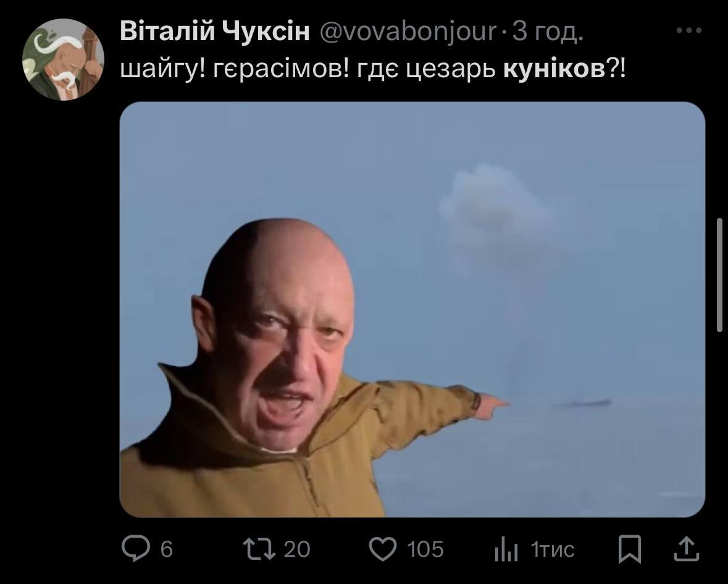Viewport: 728px width, 584px height.
Task: Click the bold куніков keyword
Action: (x=554, y=70)
